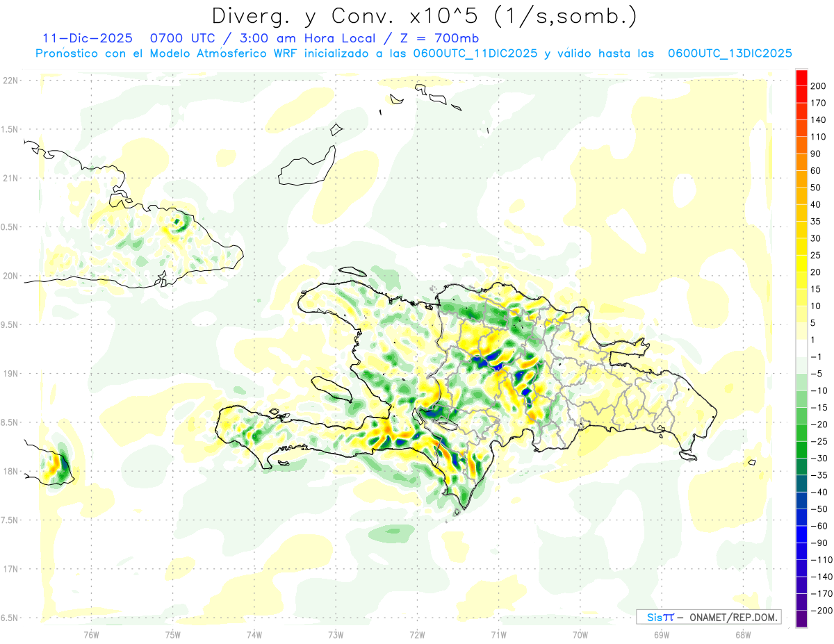Screen dimensions: 834x644
Task: Click the "20N" latitude label
Action: click(9, 276)
